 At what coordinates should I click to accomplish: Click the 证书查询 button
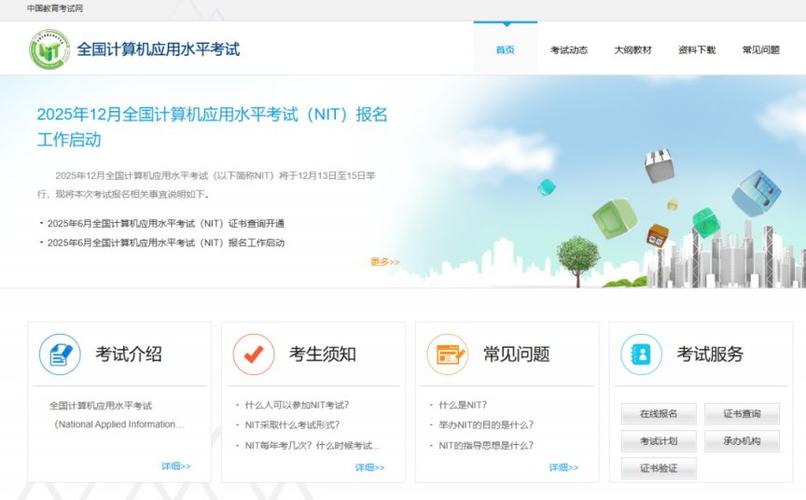pos(742,414)
